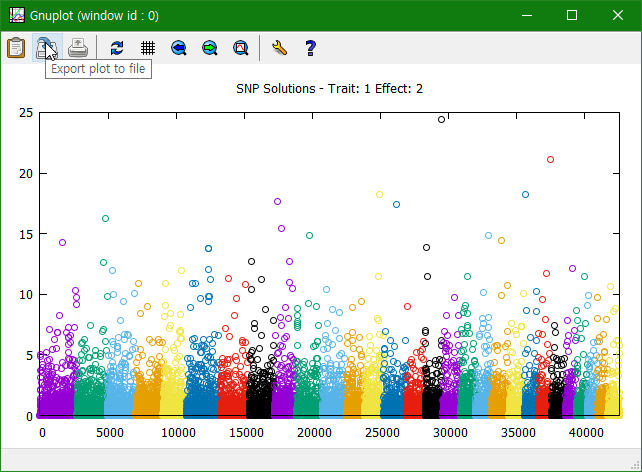Click the y-axis label 20
The image size is (642, 472).
coord(26,174)
